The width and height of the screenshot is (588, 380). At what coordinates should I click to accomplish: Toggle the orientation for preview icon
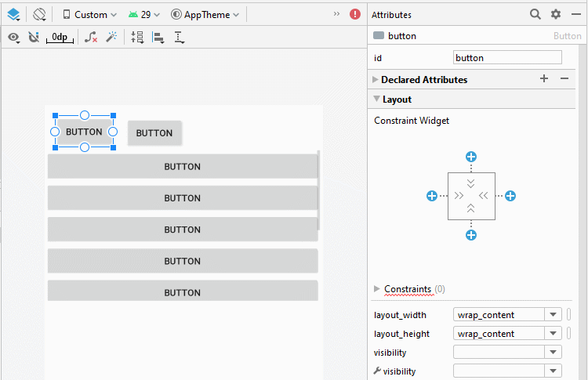(x=39, y=15)
